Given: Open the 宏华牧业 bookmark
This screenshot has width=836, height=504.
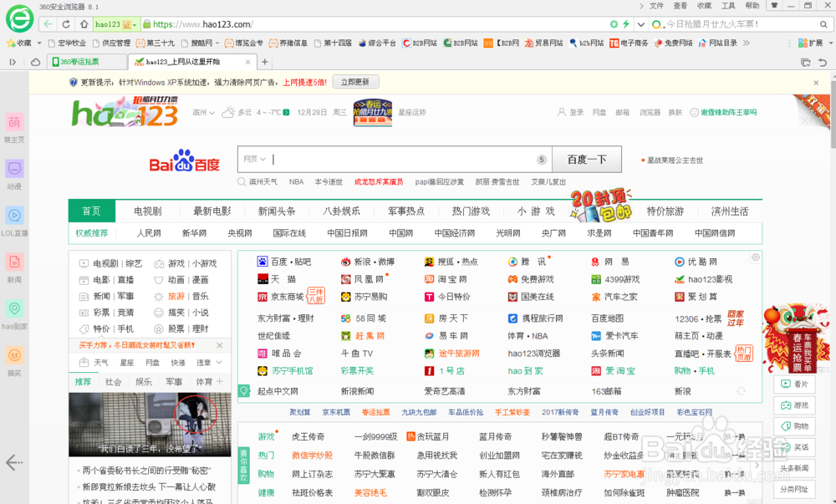Looking at the screenshot, I should coord(67,43).
